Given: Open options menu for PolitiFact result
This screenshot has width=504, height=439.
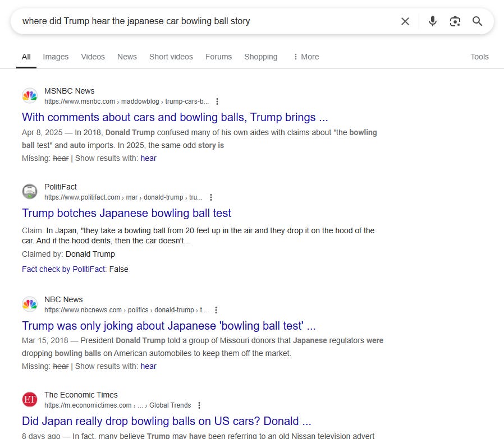Looking at the screenshot, I should point(211,197).
